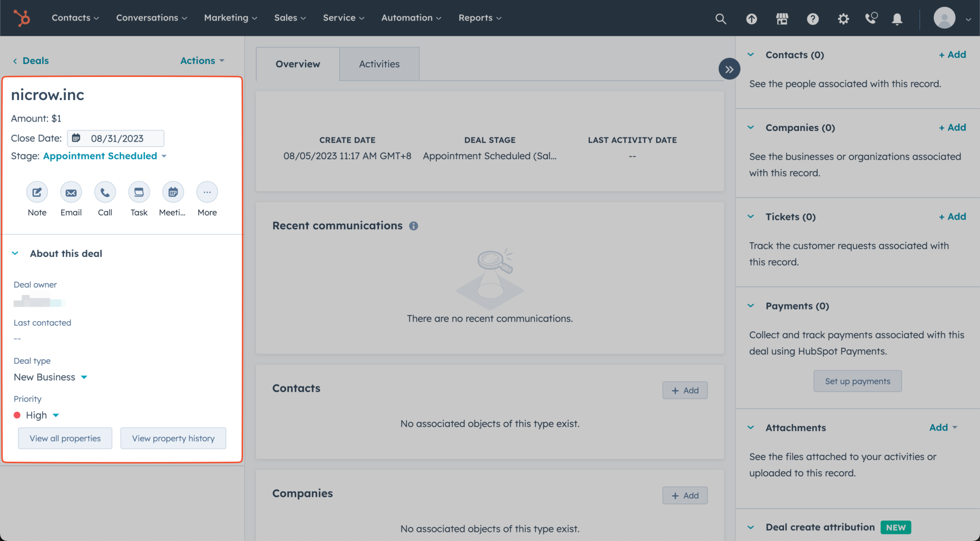The image size is (980, 541).
Task: Open the HubSpot Marketplace icon
Action: pyautogui.click(x=782, y=19)
